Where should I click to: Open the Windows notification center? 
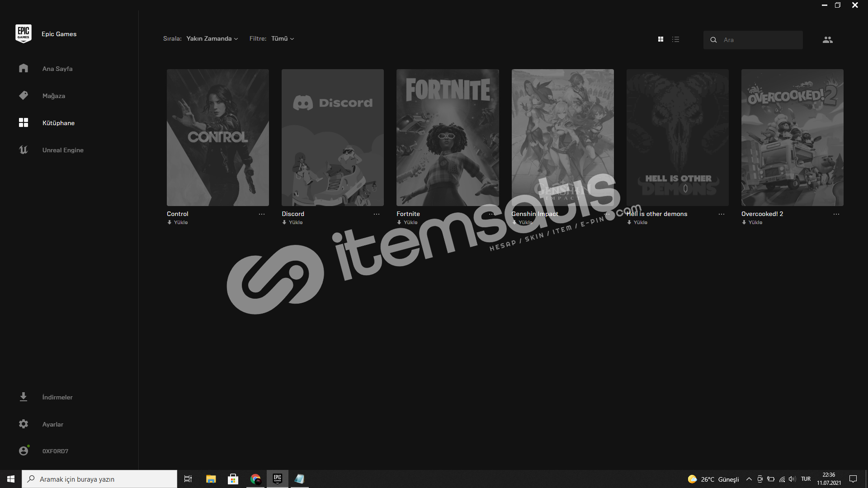click(x=853, y=479)
